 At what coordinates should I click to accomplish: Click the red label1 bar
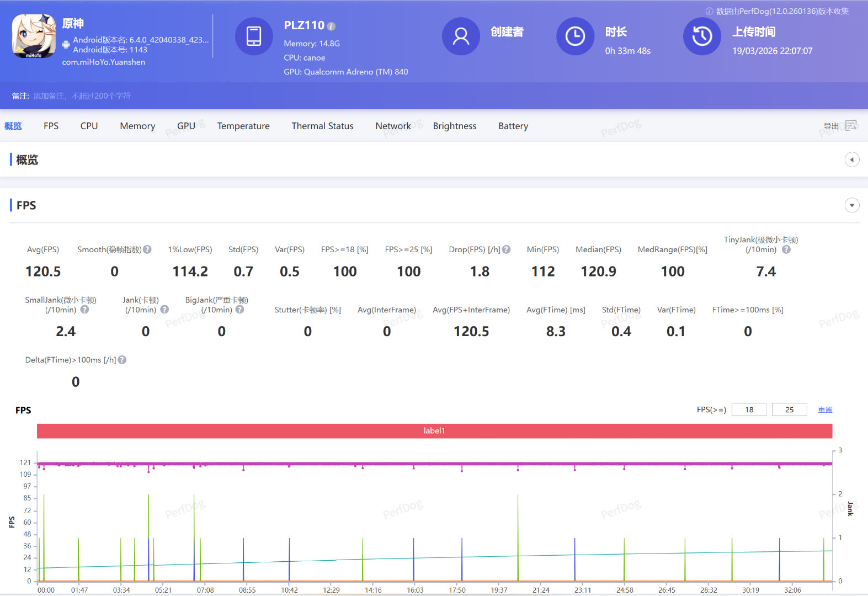(434, 431)
